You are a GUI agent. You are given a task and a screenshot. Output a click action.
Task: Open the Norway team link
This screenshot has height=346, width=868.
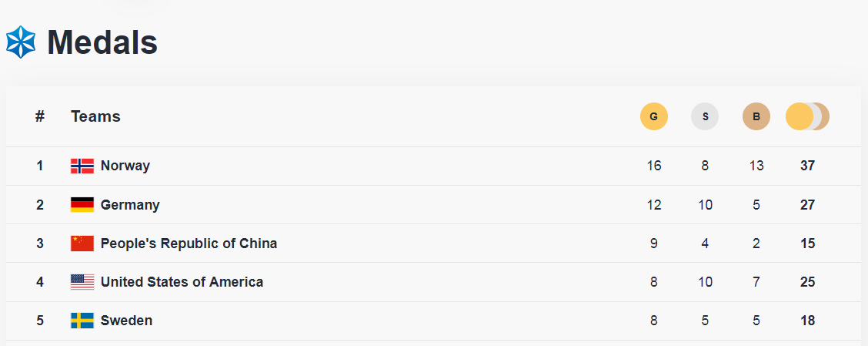[x=125, y=166]
